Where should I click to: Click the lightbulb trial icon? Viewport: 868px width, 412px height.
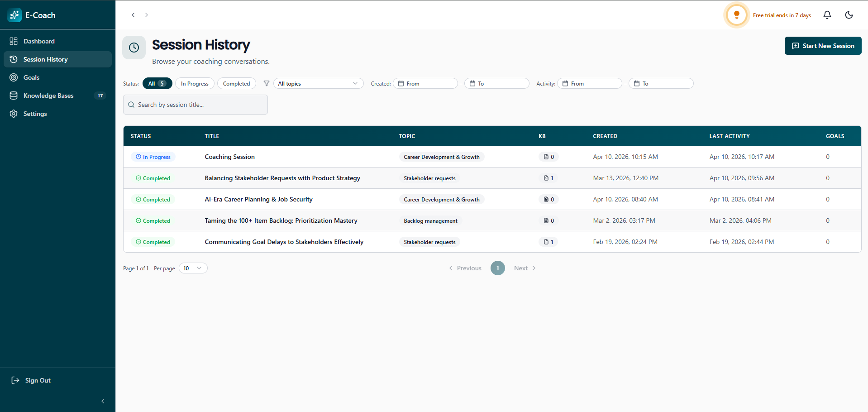pyautogui.click(x=737, y=15)
